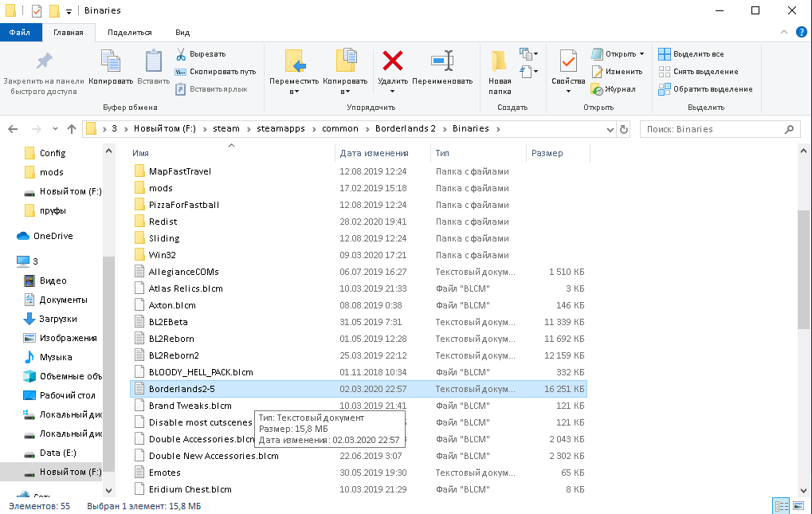812x514 pixels.
Task: Switch to the Вид ribbon tab
Action: pos(182,32)
